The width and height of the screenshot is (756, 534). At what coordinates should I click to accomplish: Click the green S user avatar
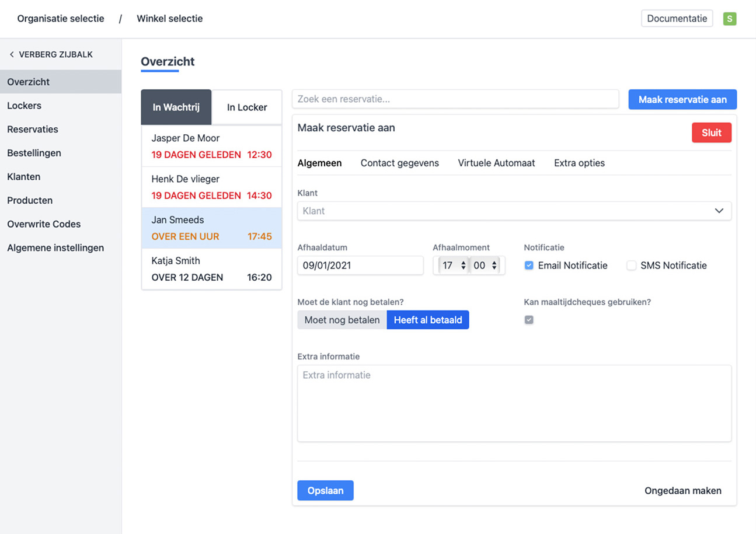pyautogui.click(x=729, y=19)
